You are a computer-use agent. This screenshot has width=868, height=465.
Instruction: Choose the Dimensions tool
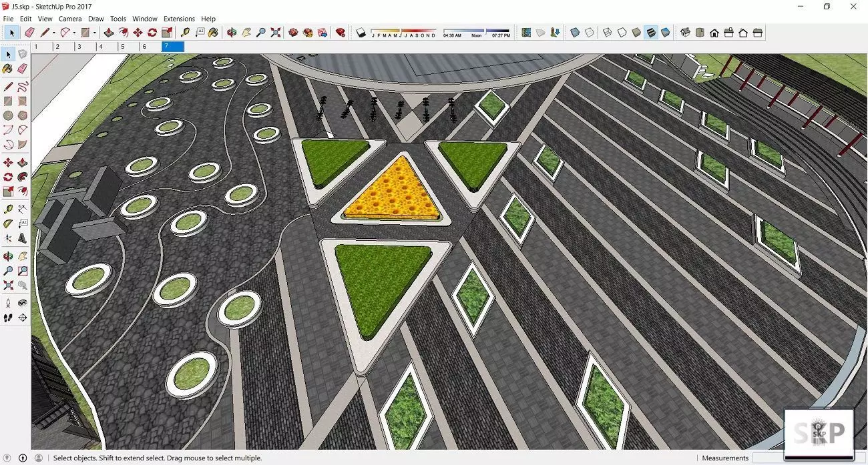(x=22, y=209)
